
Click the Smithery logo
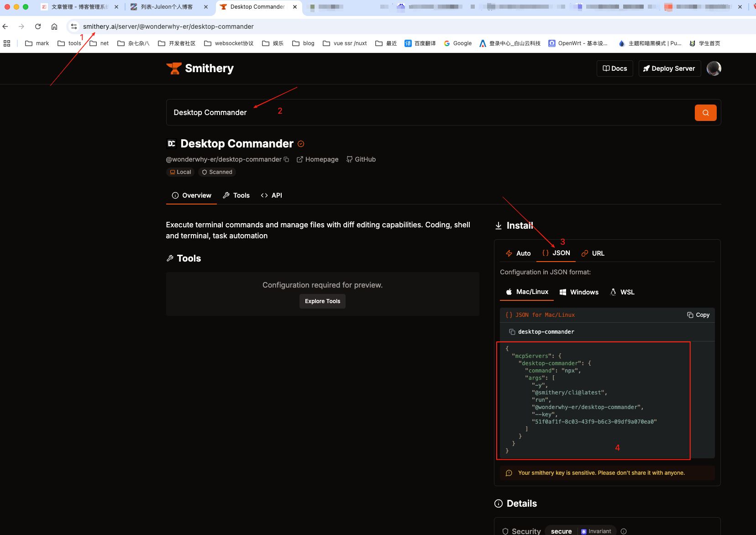click(x=200, y=68)
